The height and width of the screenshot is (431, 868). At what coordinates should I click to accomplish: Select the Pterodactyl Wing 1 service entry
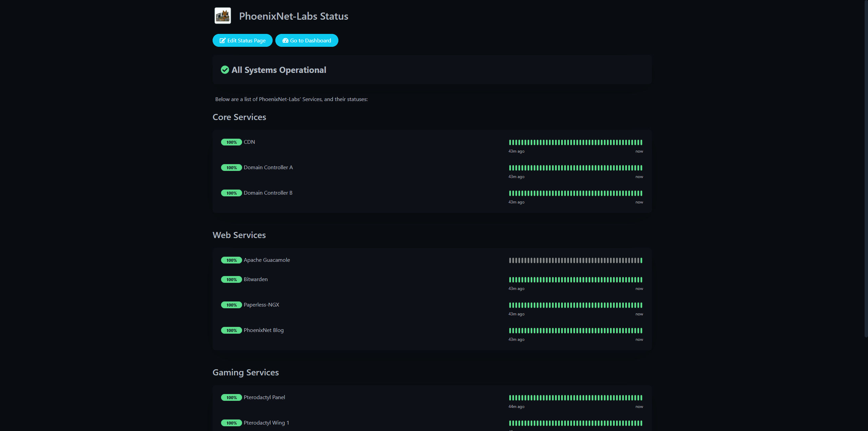(266, 423)
